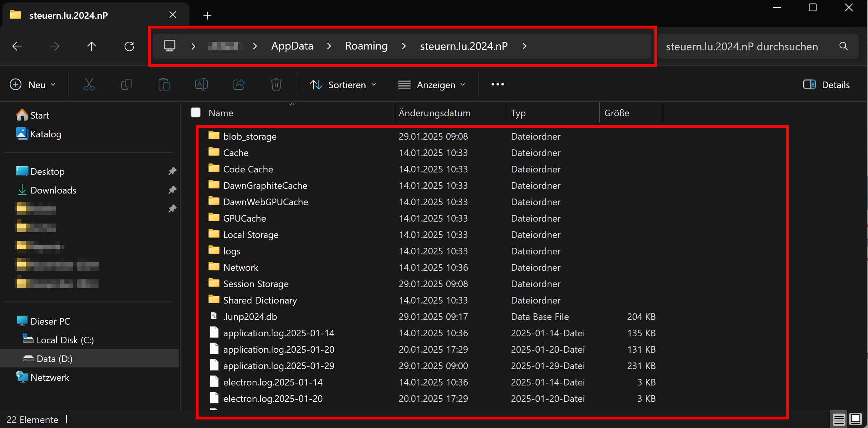Refresh the current folder view

(129, 46)
